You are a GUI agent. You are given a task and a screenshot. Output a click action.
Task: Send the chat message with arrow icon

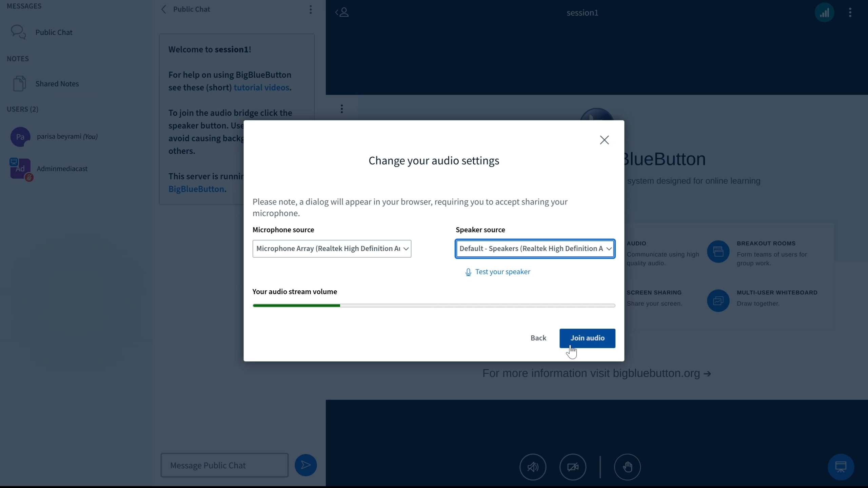[305, 465]
